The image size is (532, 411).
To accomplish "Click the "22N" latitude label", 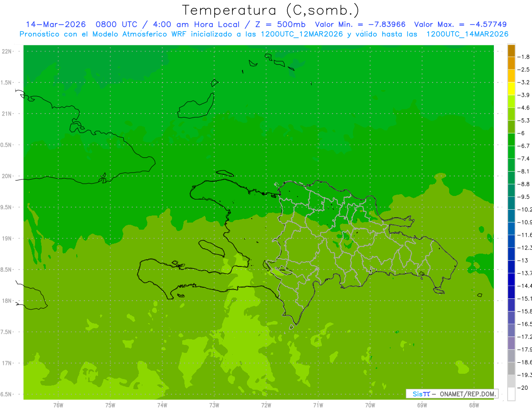I will point(7,51).
